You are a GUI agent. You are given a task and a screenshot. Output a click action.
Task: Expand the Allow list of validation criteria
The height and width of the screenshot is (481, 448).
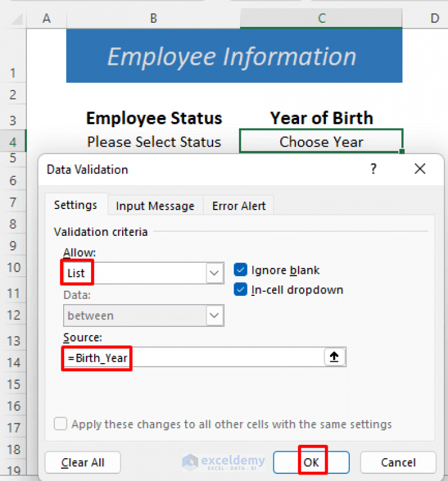pos(215,273)
